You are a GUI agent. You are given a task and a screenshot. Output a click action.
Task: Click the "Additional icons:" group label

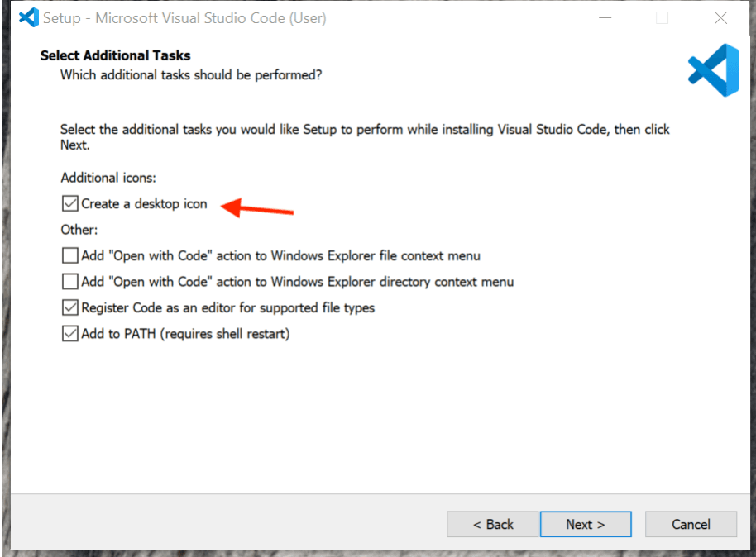click(x=108, y=178)
